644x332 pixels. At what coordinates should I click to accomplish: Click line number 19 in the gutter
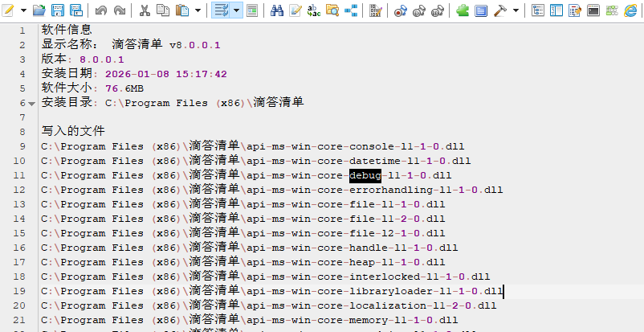(x=20, y=291)
